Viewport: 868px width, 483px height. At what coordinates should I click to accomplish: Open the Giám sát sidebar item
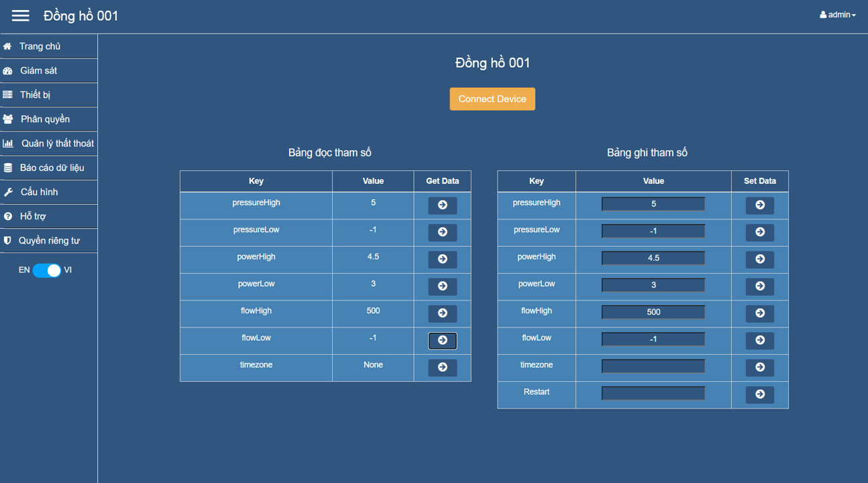[38, 70]
